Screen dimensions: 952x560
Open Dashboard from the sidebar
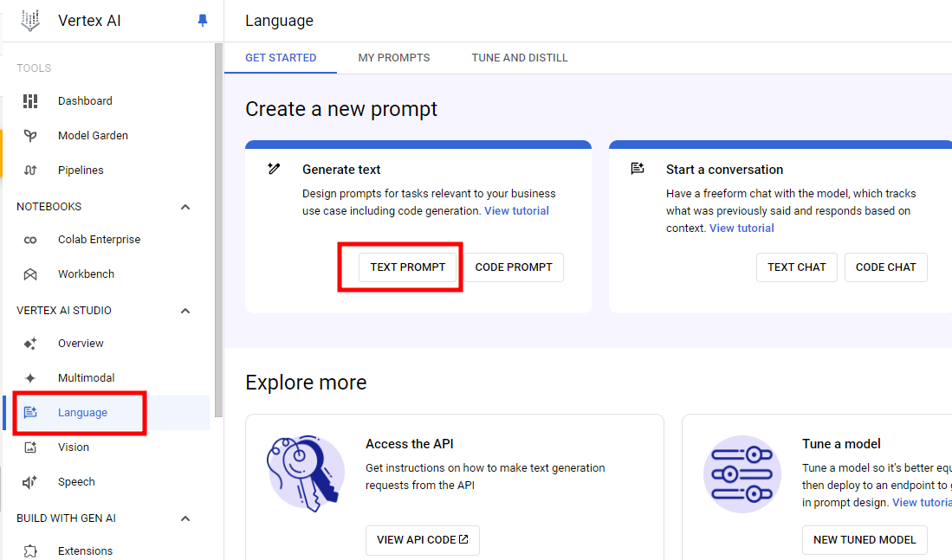point(85,100)
